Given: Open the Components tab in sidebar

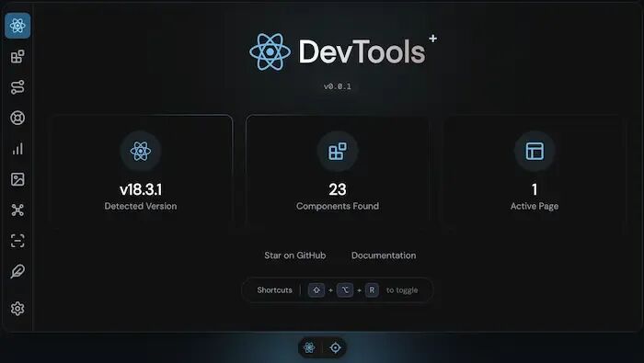Looking at the screenshot, I should click(x=17, y=56).
